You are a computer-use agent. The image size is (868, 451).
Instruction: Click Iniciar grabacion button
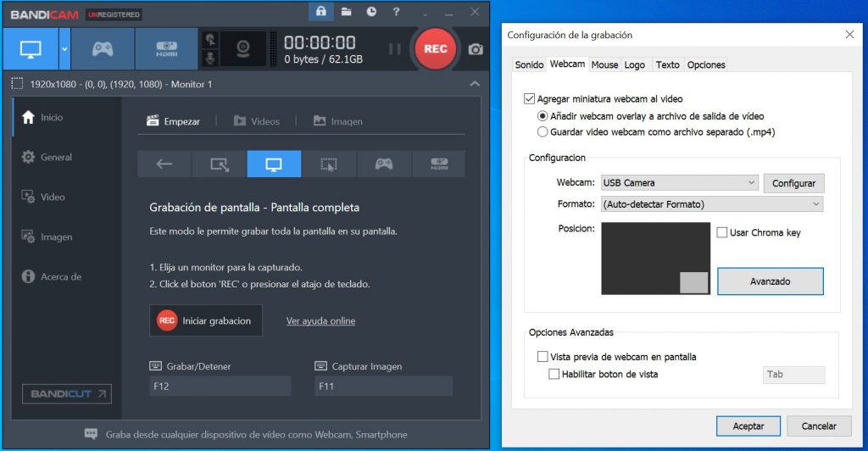click(206, 320)
